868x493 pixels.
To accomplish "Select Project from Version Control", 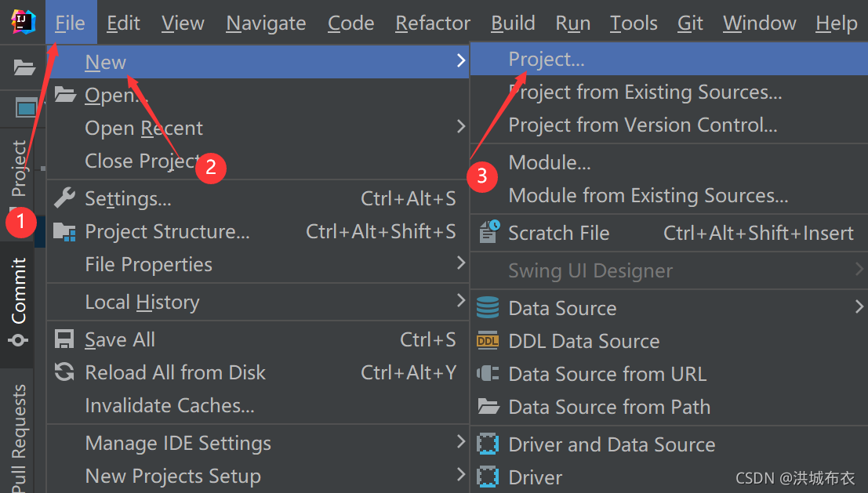I will [642, 125].
